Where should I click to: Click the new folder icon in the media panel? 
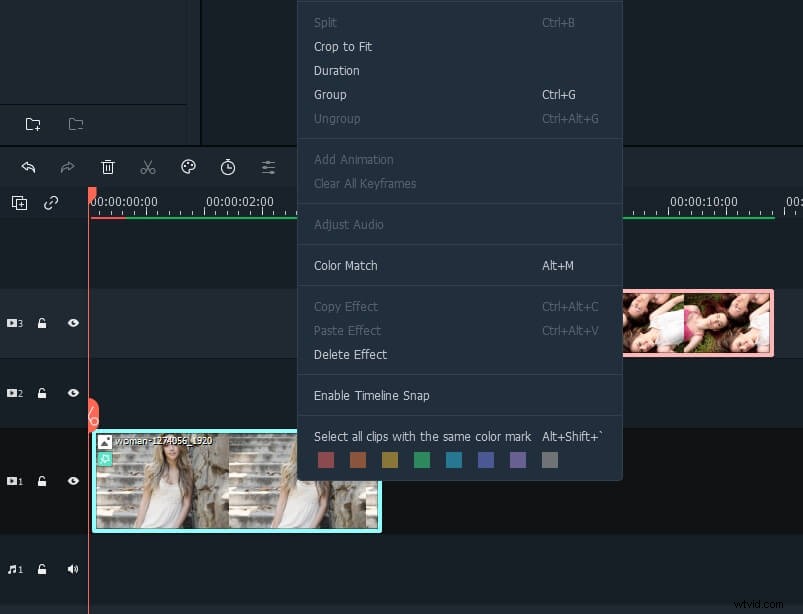point(32,124)
